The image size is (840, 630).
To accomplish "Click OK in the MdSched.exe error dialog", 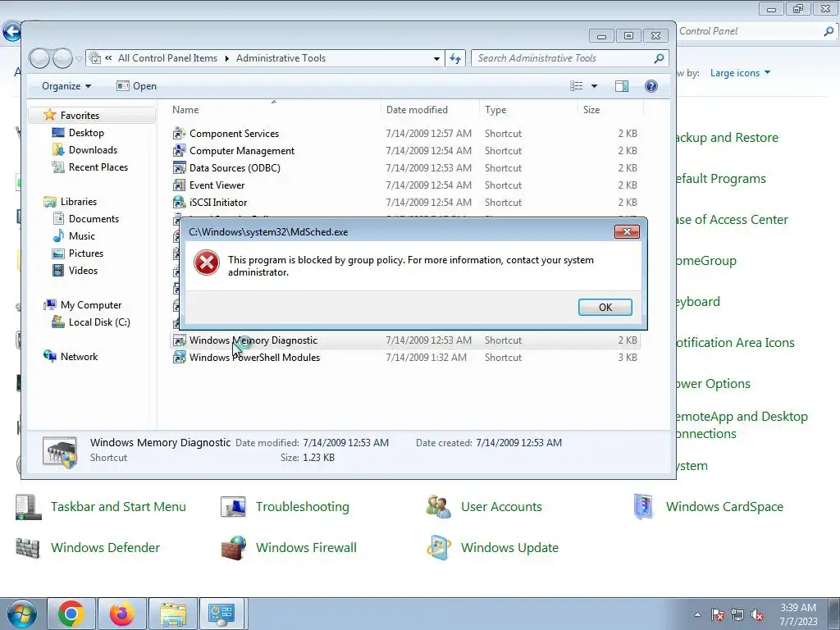I will point(605,307).
